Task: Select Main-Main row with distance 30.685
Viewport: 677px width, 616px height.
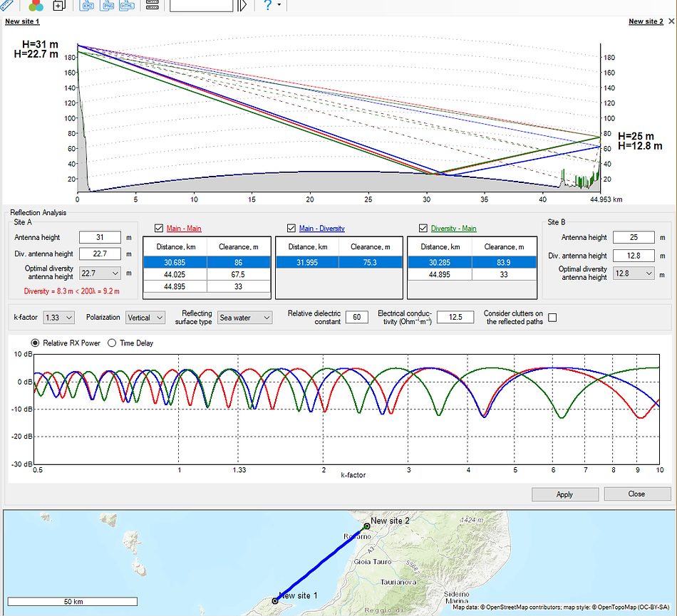Action: click(207, 262)
